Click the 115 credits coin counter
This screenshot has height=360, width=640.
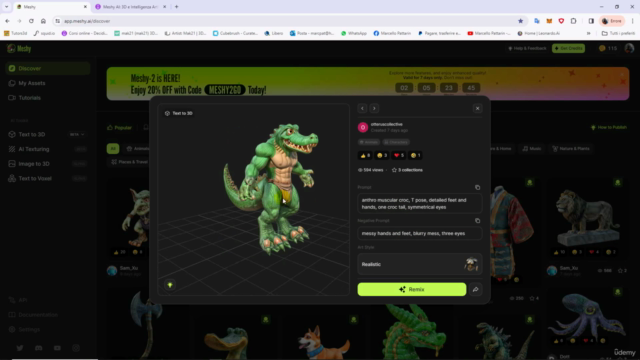pos(607,49)
